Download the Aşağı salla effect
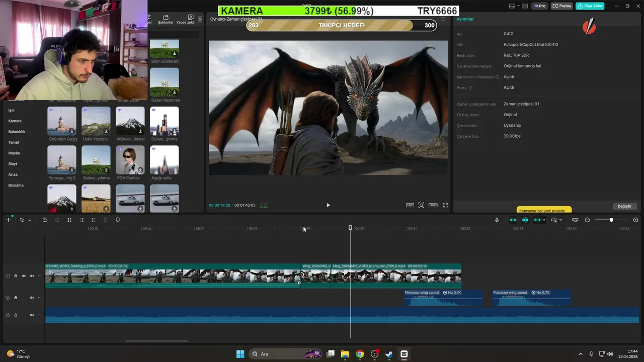644x362 pixels. (x=175, y=170)
